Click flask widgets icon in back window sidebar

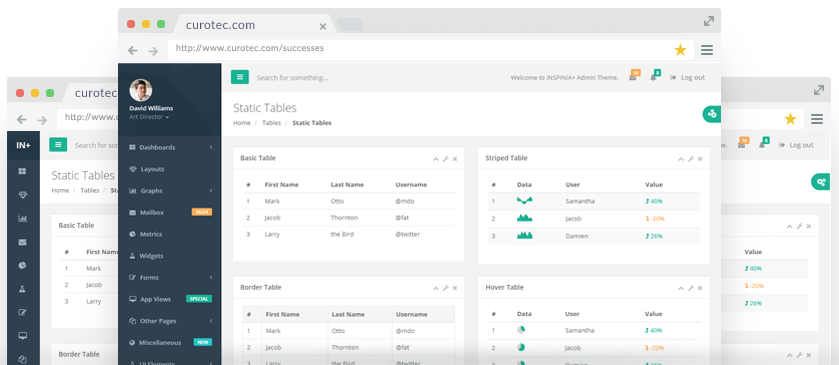(x=22, y=289)
